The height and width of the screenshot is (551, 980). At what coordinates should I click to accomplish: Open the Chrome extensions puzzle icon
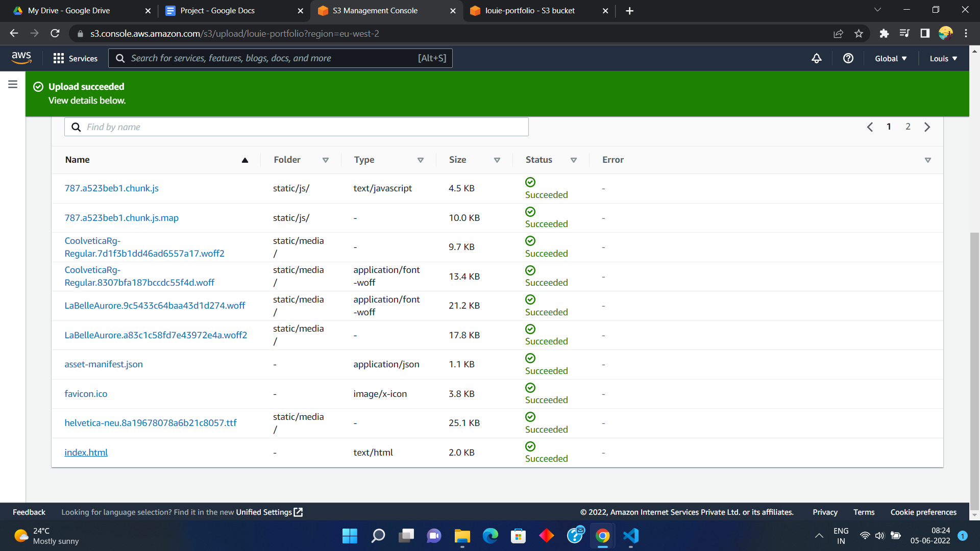[884, 34]
